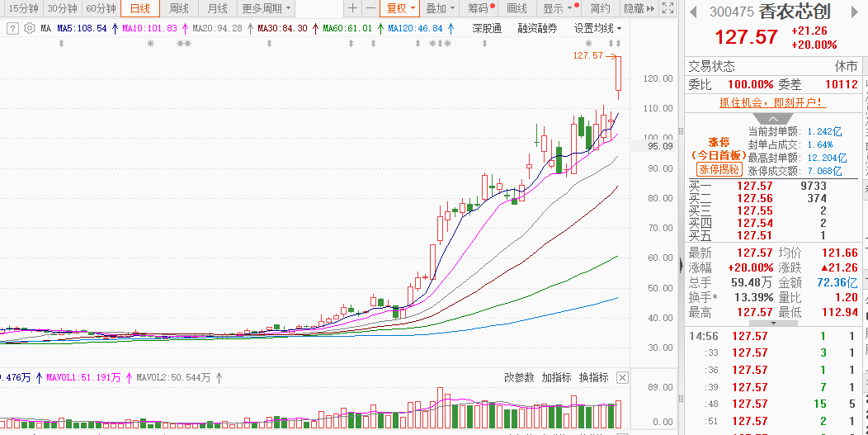
Task: Open the MA indicator settings gear
Action: click(30, 29)
